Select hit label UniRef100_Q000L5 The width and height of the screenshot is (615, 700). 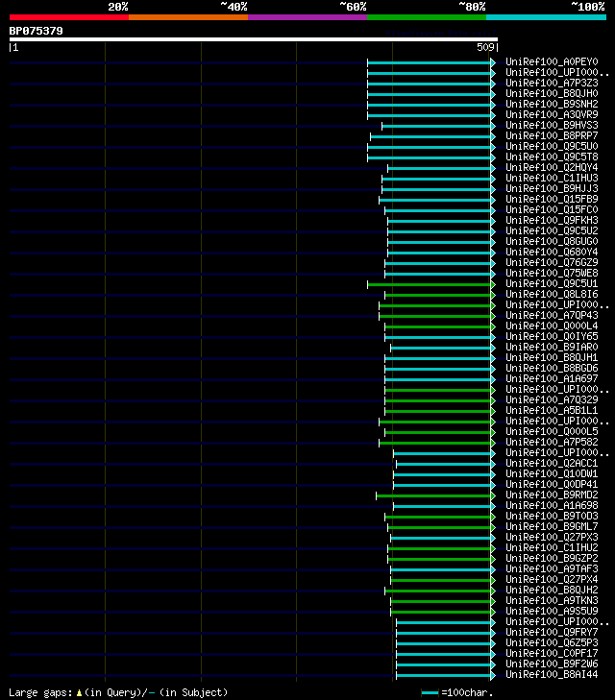552,432
